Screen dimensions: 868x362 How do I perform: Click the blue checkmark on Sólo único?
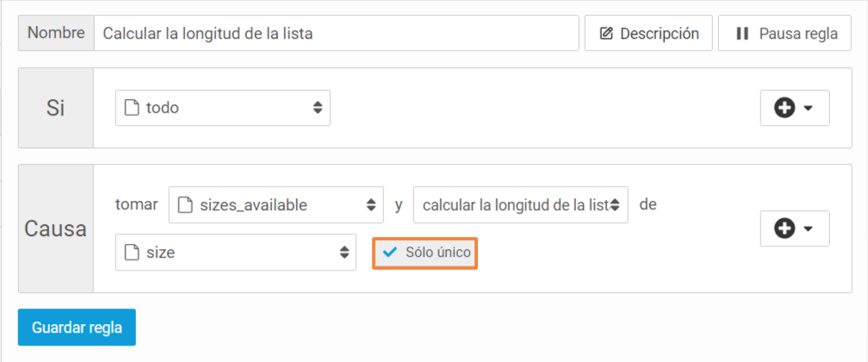tap(390, 253)
